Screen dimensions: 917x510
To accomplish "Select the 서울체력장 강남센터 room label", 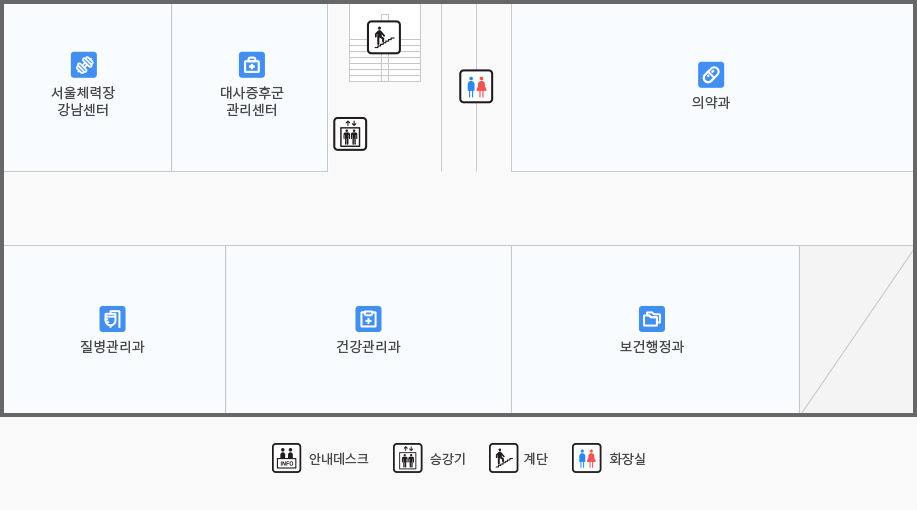I will coord(83,101).
